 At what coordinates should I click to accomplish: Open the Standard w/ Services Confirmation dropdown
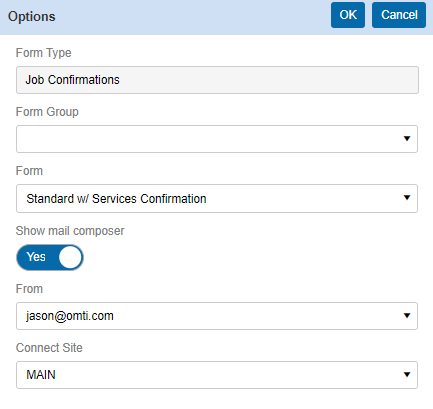217,198
